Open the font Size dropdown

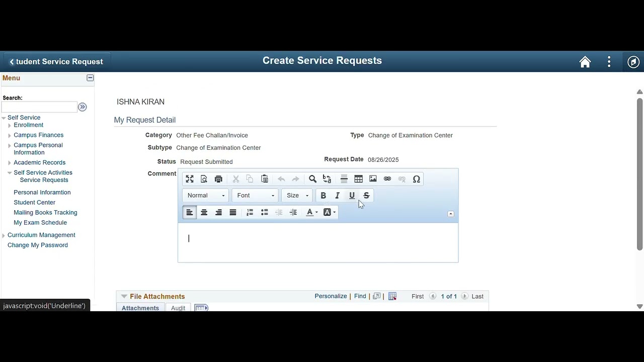coord(297,196)
